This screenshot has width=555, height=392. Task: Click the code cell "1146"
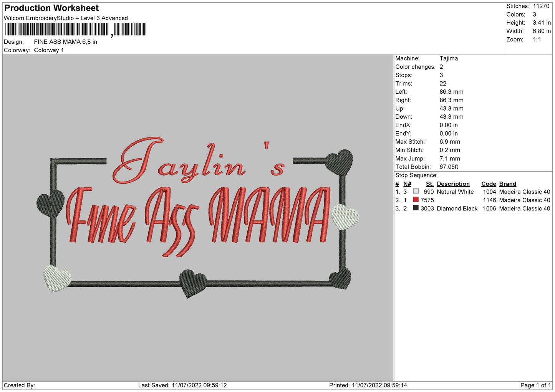pos(489,200)
